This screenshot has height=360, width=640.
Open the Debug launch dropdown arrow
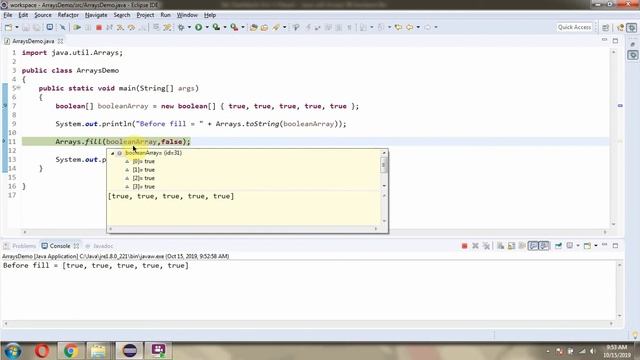[189, 27]
